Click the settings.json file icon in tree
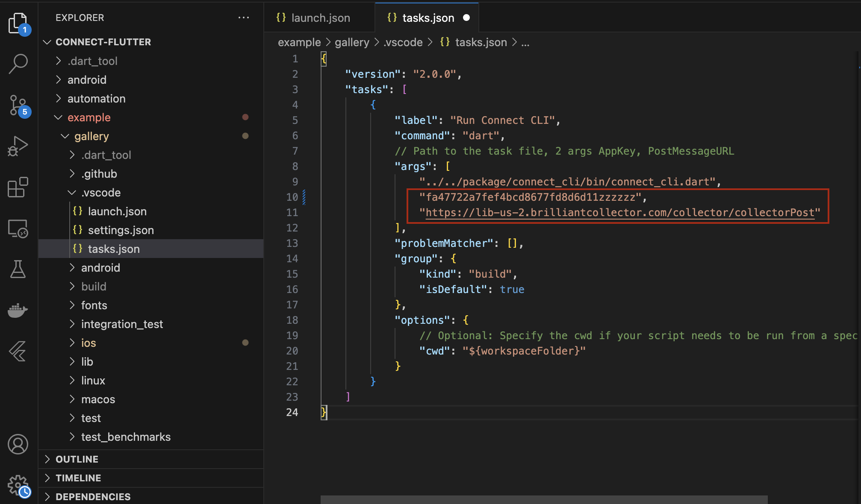Viewport: 861px width, 504px height. [77, 230]
